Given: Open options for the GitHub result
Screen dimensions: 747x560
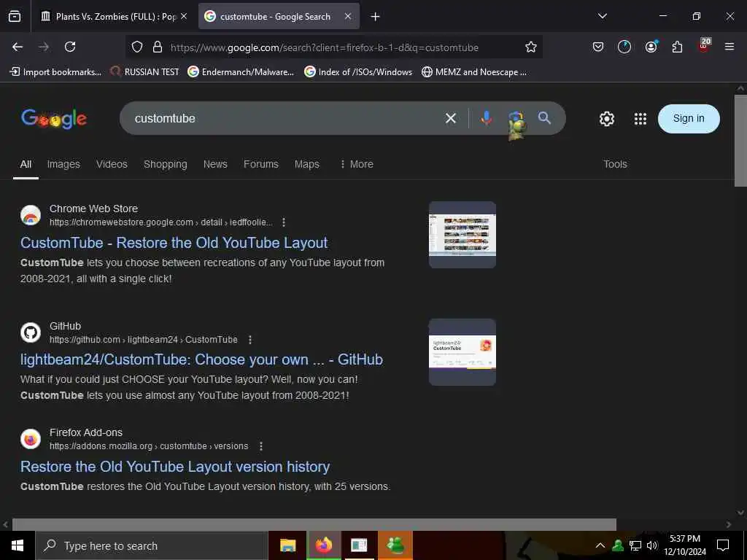Looking at the screenshot, I should 250,340.
